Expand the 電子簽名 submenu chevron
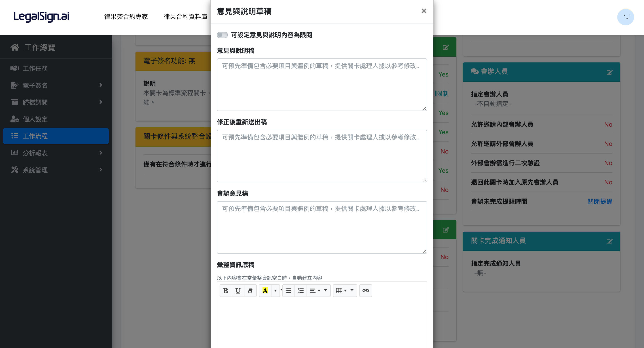This screenshot has width=644, height=348. coord(101,85)
